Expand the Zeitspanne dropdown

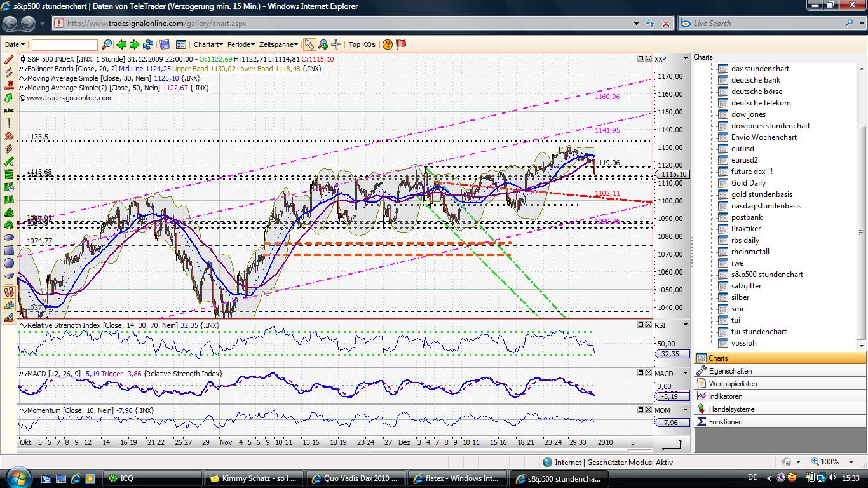tap(278, 44)
